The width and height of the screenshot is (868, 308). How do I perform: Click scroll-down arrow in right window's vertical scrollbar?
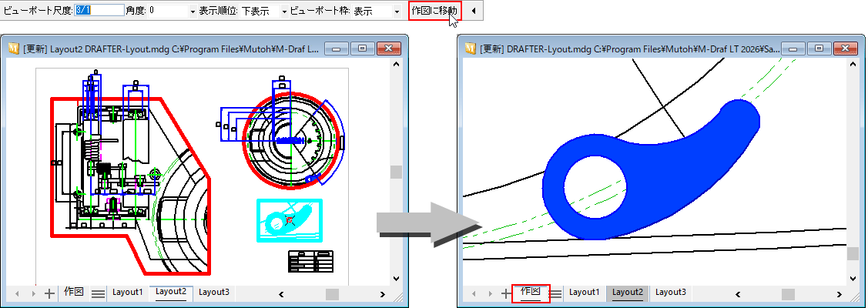click(x=853, y=278)
